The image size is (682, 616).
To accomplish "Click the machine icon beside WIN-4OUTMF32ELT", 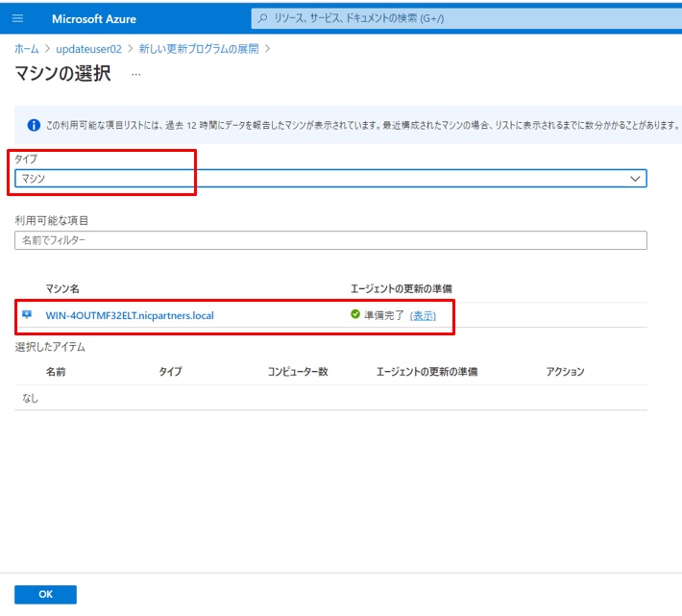I will (27, 314).
